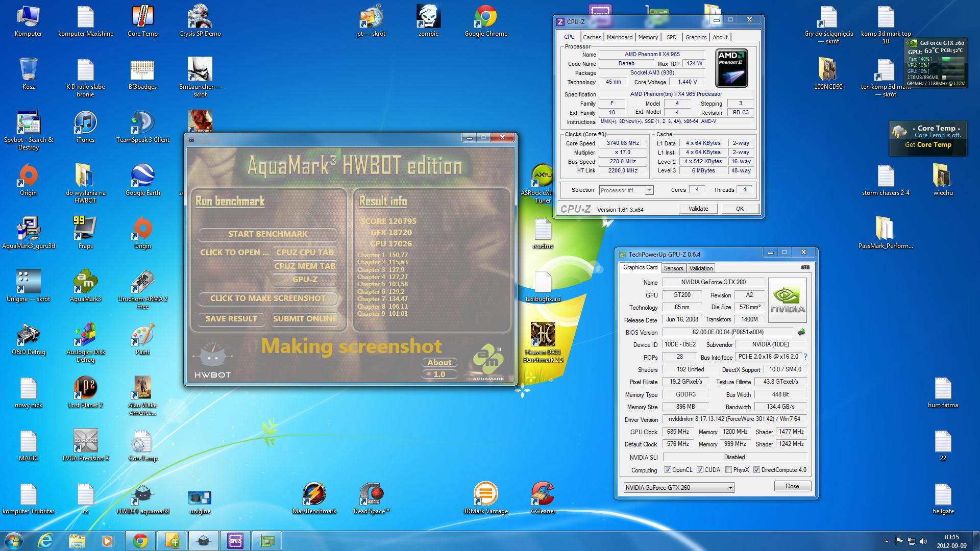Open EVGA Precision X shortcut
Viewport: 980px width, 551px height.
point(85,445)
